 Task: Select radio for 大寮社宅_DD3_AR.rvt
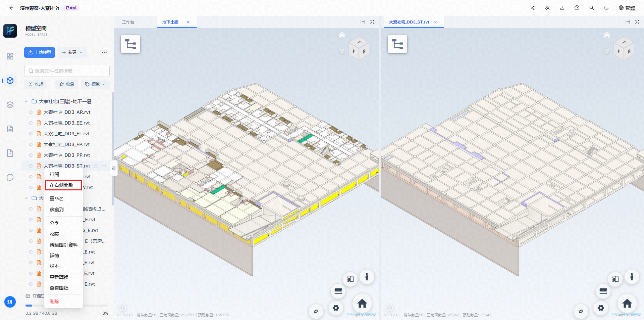pyautogui.click(x=31, y=112)
